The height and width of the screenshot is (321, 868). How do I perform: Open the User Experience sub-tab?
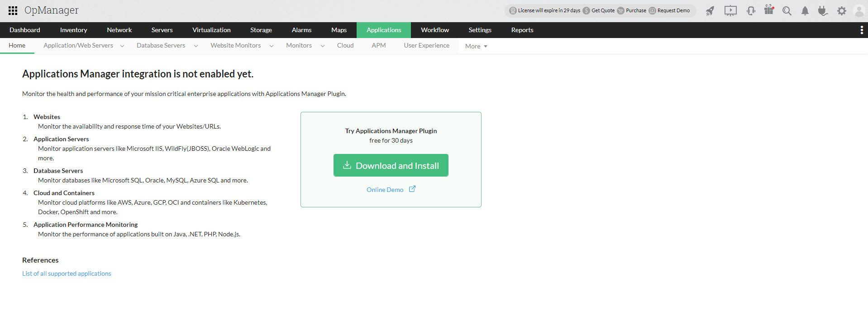click(427, 45)
